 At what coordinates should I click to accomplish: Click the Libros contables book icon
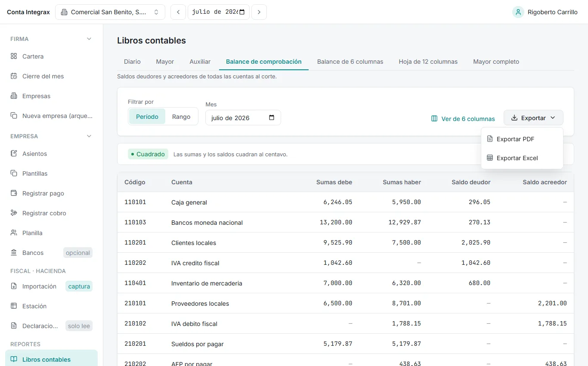[x=14, y=360]
